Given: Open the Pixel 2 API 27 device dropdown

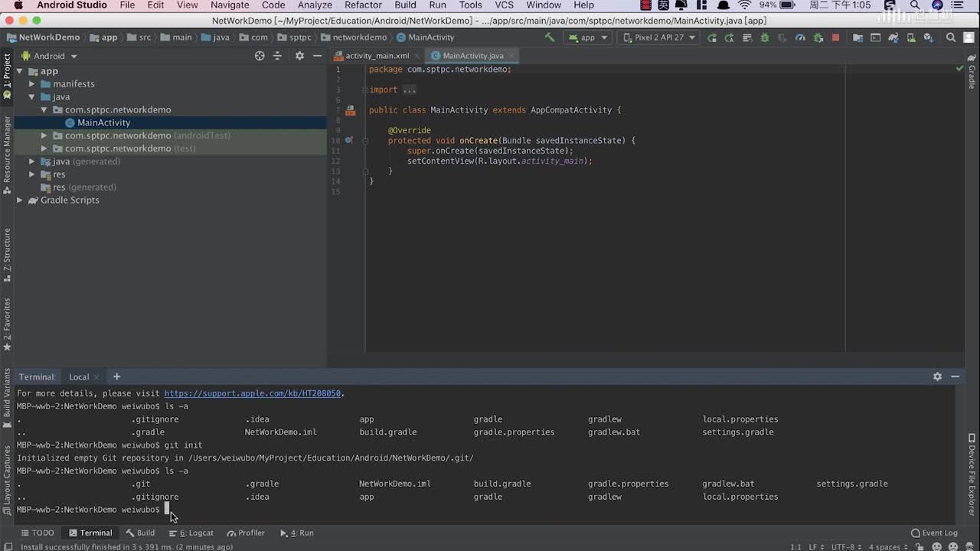Looking at the screenshot, I should pos(660,37).
